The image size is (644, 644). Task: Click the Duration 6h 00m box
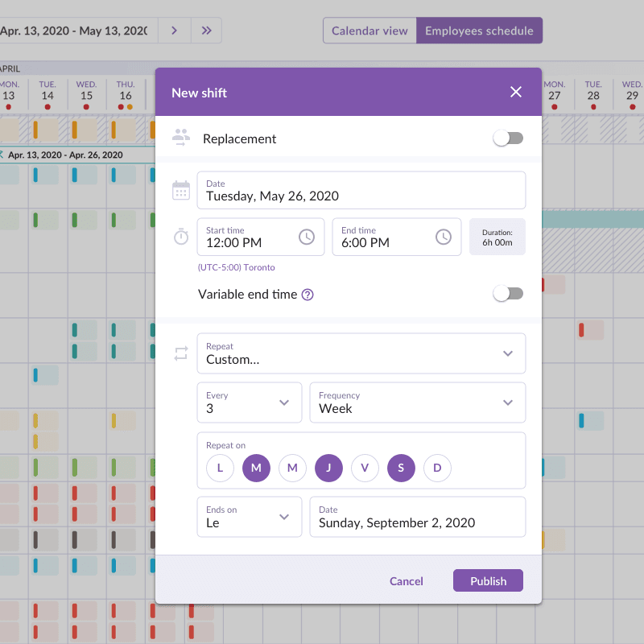tap(497, 237)
